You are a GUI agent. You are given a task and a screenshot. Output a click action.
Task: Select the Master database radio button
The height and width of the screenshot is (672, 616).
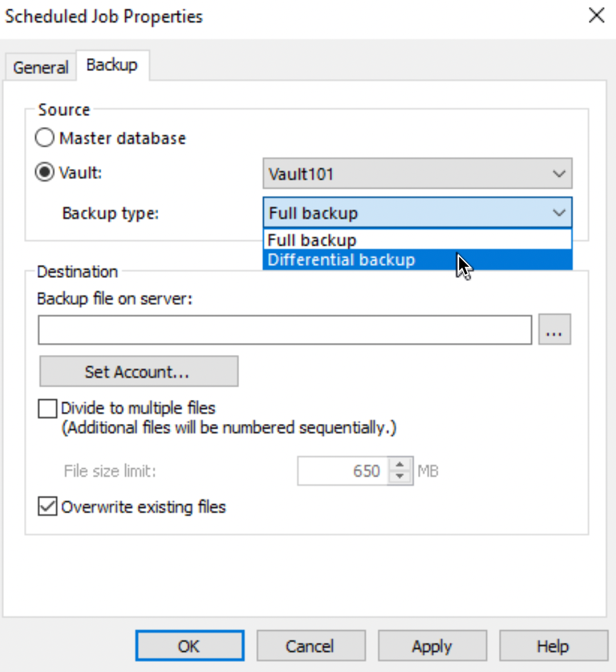click(44, 138)
